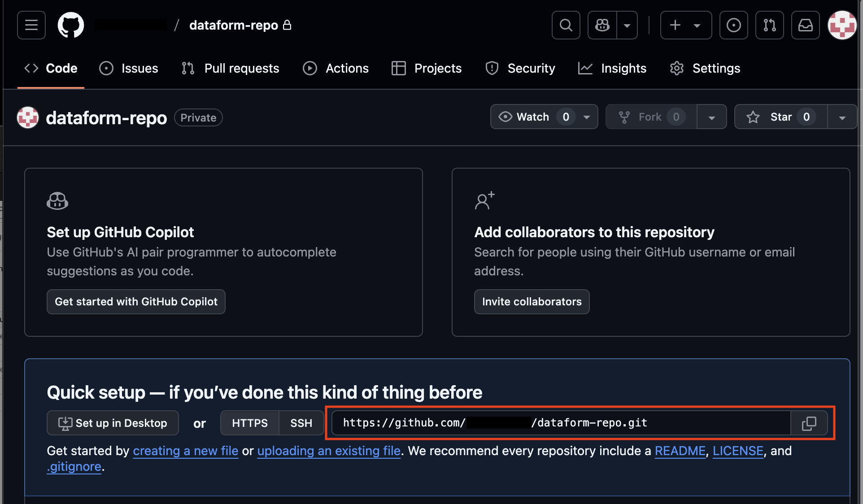Click Set up GitHub Copilot heading
863x504 pixels.
click(x=120, y=232)
